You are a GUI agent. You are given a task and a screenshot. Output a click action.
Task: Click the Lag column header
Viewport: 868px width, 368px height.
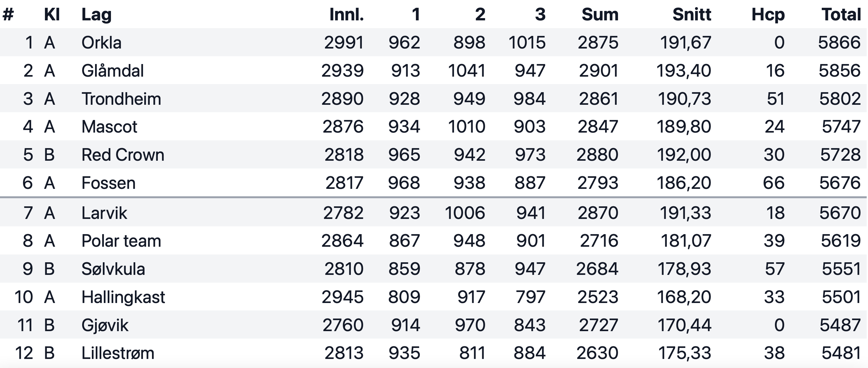pyautogui.click(x=96, y=15)
